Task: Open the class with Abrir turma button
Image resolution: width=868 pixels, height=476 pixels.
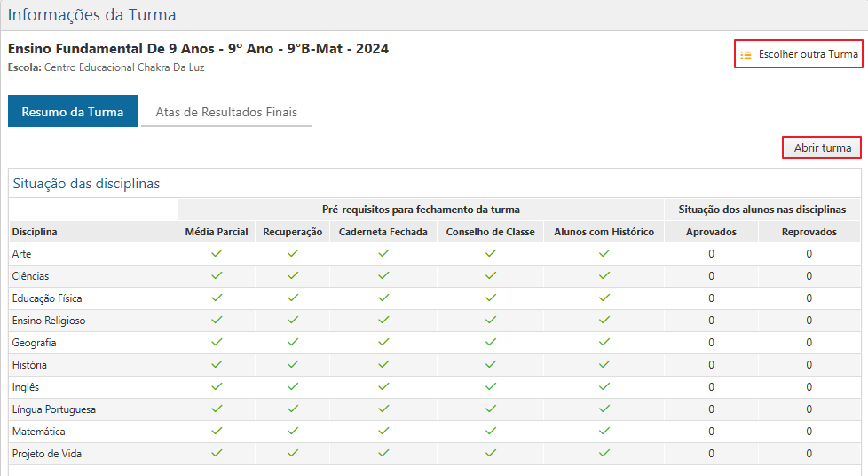Action: (822, 148)
